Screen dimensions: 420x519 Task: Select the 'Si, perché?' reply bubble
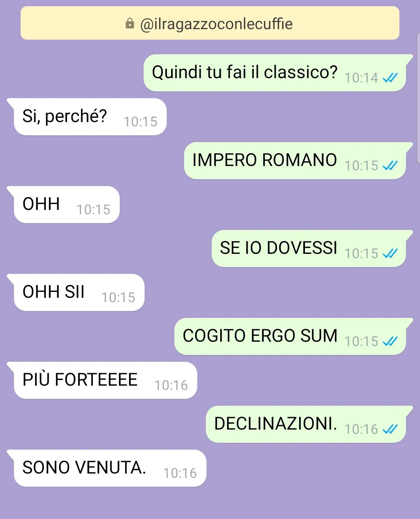(87, 117)
